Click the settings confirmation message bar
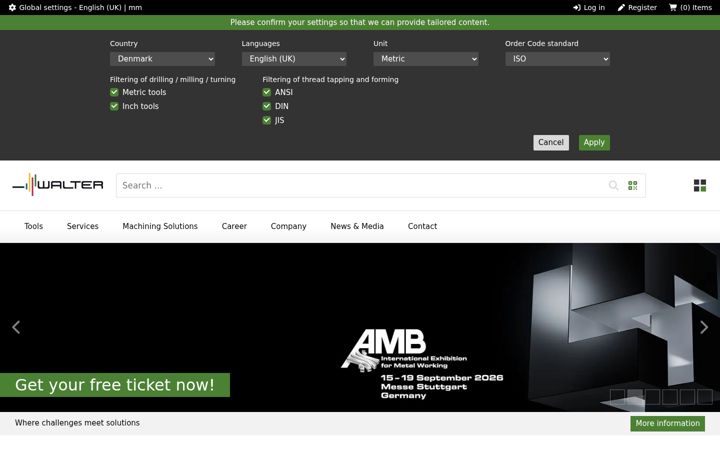 coord(360,22)
